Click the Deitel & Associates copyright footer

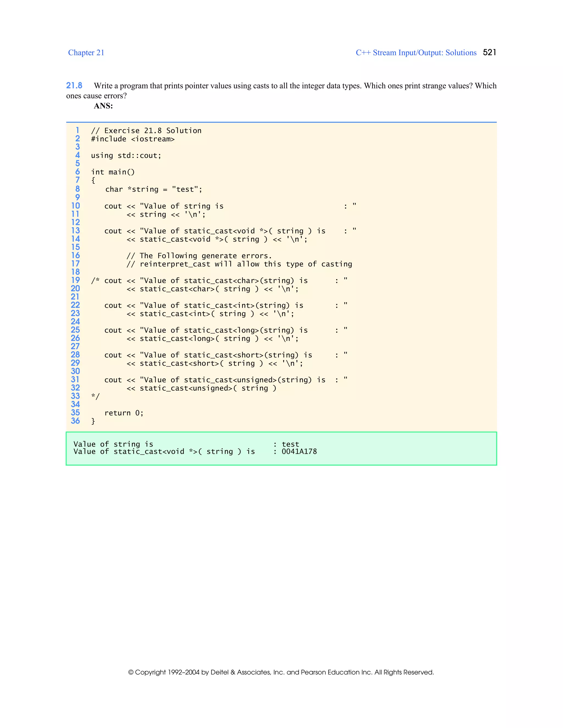click(x=281, y=672)
